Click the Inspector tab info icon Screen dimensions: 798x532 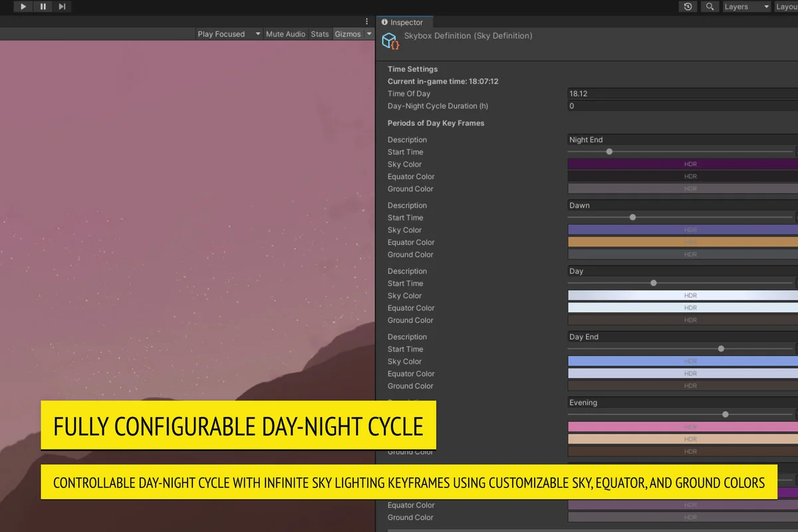(x=384, y=23)
